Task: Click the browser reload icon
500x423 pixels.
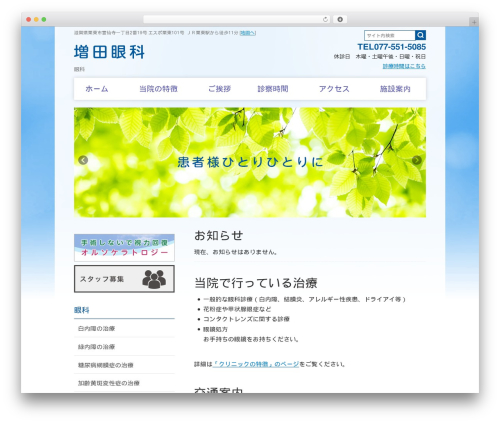Action: [325, 20]
